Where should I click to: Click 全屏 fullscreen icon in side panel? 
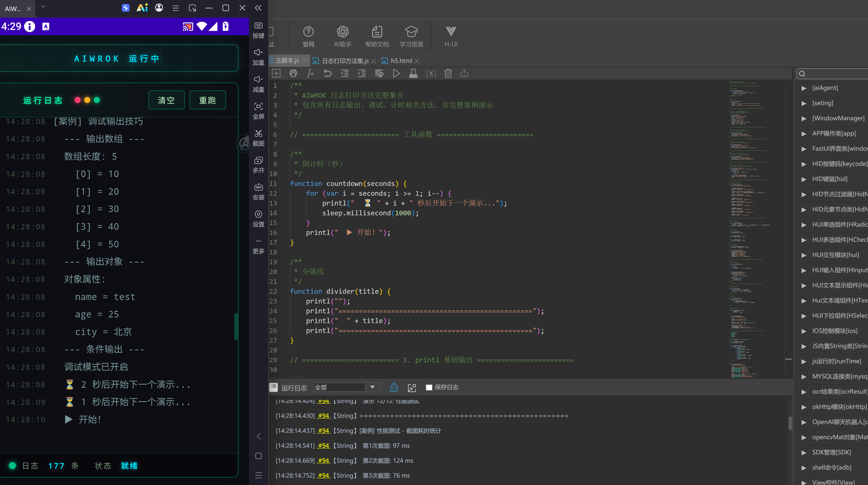(259, 111)
